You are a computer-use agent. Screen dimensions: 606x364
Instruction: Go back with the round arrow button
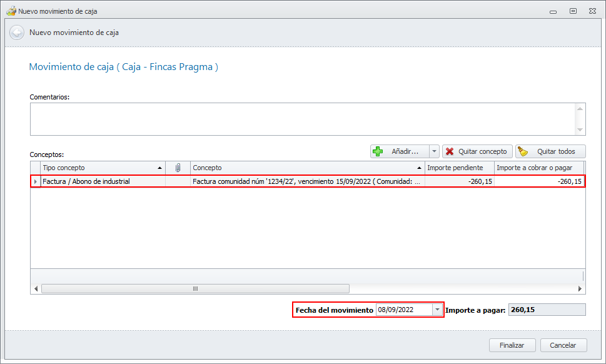pyautogui.click(x=17, y=33)
